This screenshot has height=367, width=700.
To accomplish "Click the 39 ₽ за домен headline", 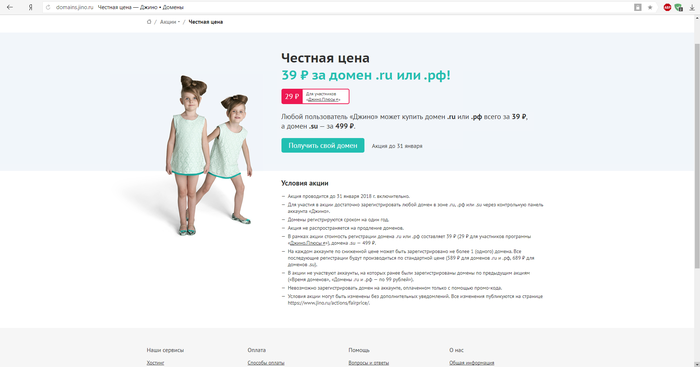I will click(x=366, y=75).
